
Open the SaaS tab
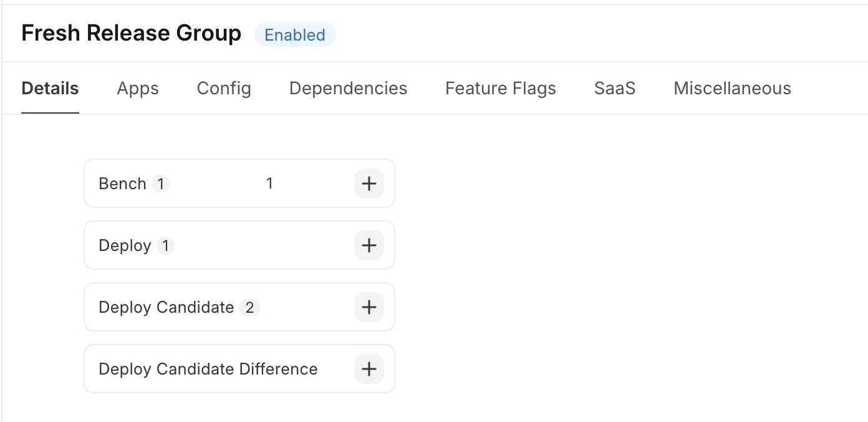click(615, 89)
